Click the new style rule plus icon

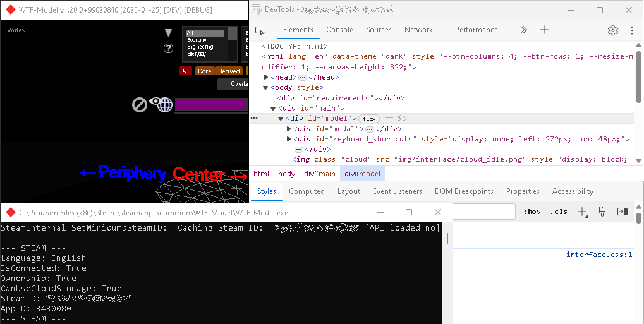[x=583, y=212]
